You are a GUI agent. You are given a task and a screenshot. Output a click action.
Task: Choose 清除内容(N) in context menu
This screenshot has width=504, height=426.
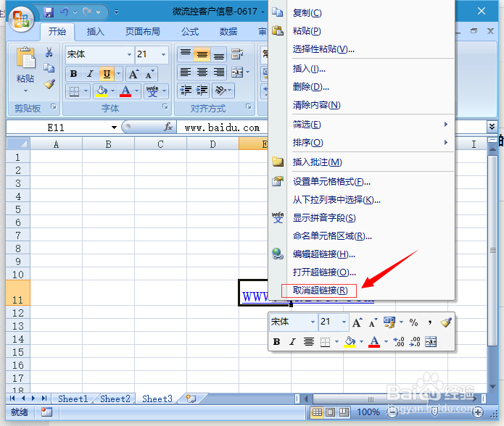tap(362, 104)
